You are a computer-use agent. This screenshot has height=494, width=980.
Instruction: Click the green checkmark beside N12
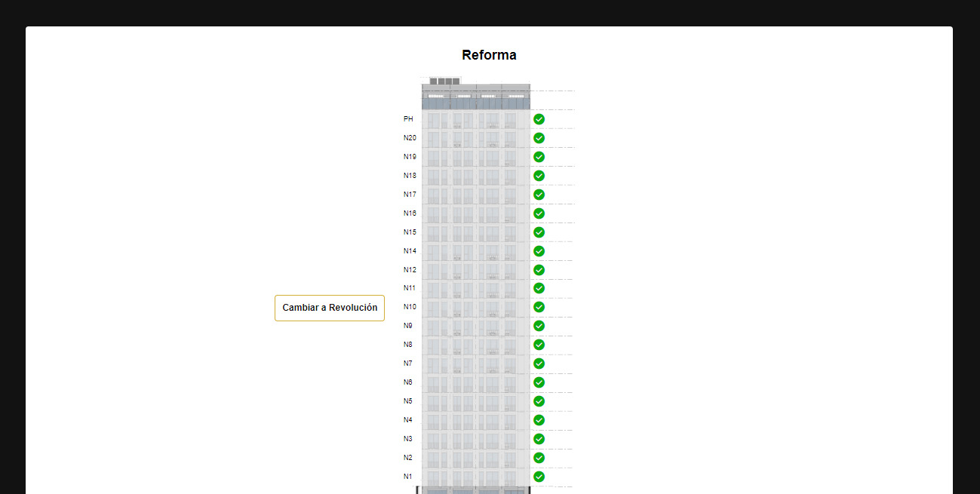point(539,270)
